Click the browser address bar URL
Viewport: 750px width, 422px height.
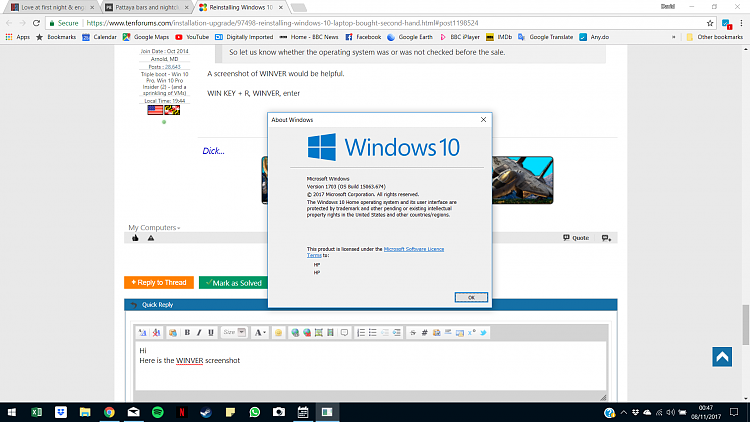pos(282,23)
